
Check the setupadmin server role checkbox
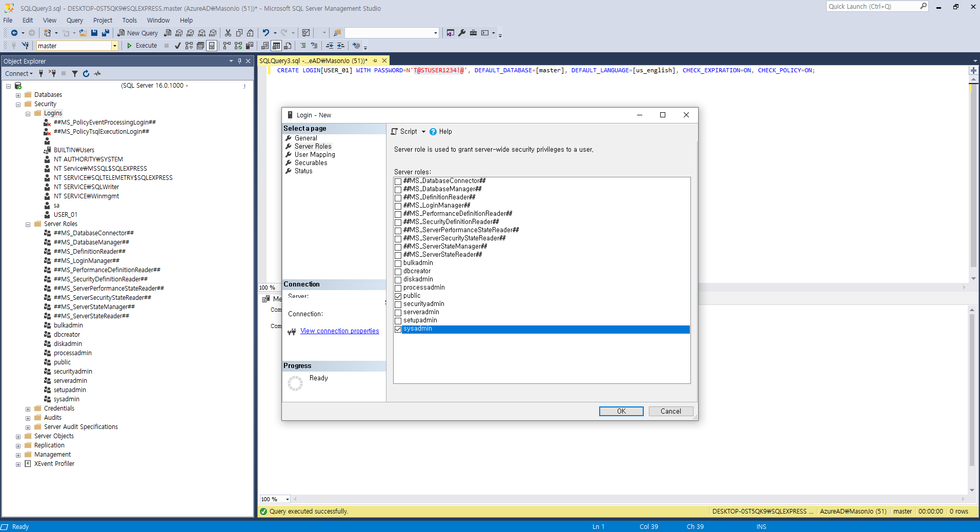(398, 321)
